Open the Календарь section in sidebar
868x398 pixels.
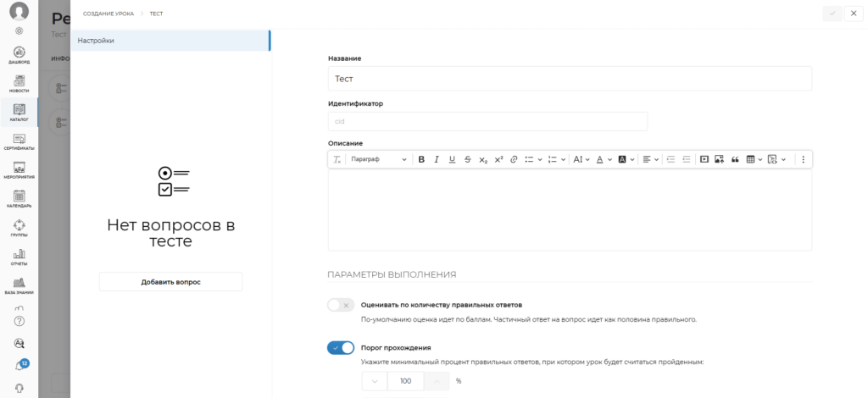tap(19, 199)
